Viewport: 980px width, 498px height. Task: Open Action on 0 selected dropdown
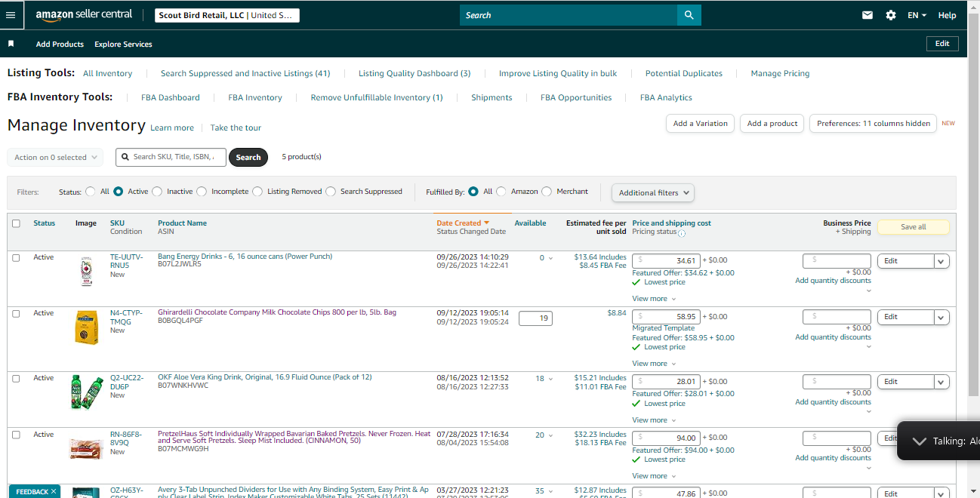[55, 157]
